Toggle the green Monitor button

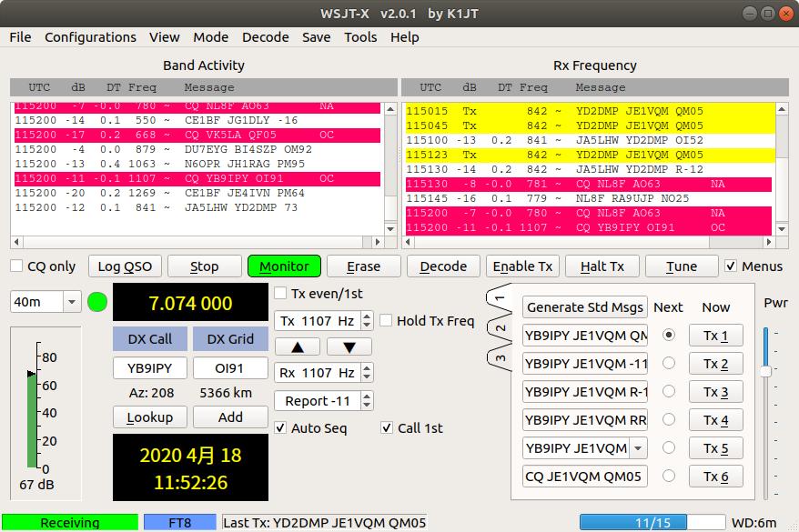click(x=284, y=266)
